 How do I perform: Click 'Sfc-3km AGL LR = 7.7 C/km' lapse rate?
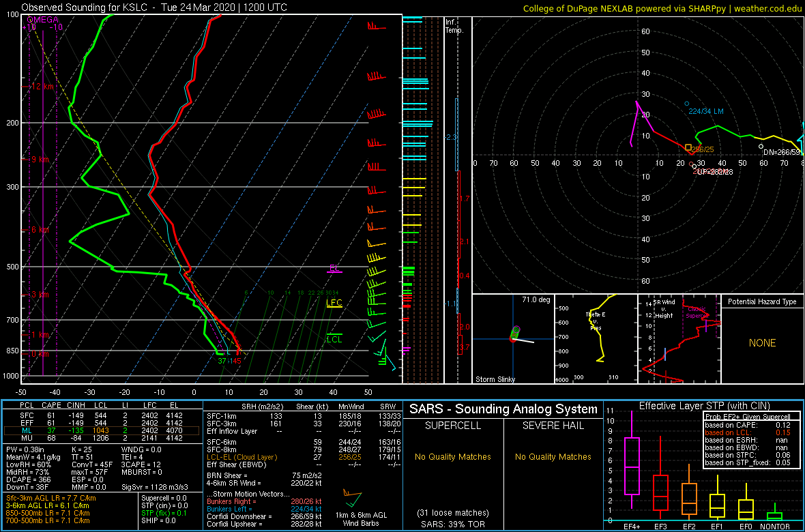pos(51,498)
